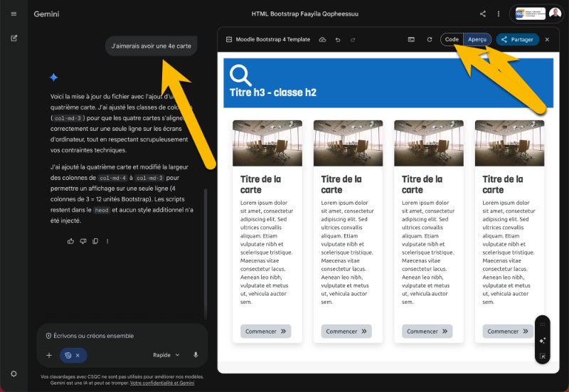Click the Gemini sparkle icon on floating toolbar
This screenshot has width=569, height=392.
(x=543, y=341)
